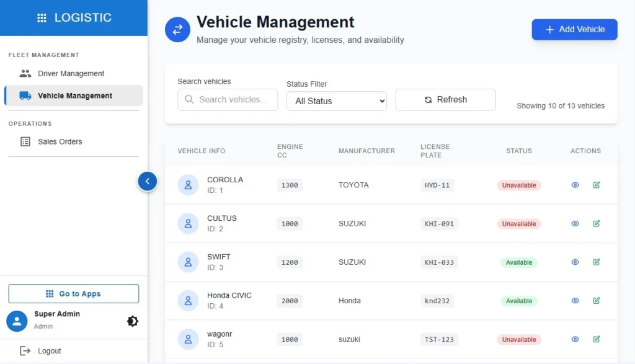The height and width of the screenshot is (364, 635).
Task: Click the magnifier icon in vehicle search box
Action: (x=189, y=99)
